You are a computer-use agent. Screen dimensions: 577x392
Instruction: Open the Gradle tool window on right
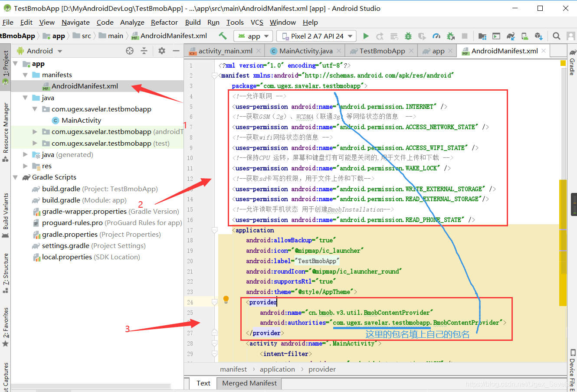(572, 63)
